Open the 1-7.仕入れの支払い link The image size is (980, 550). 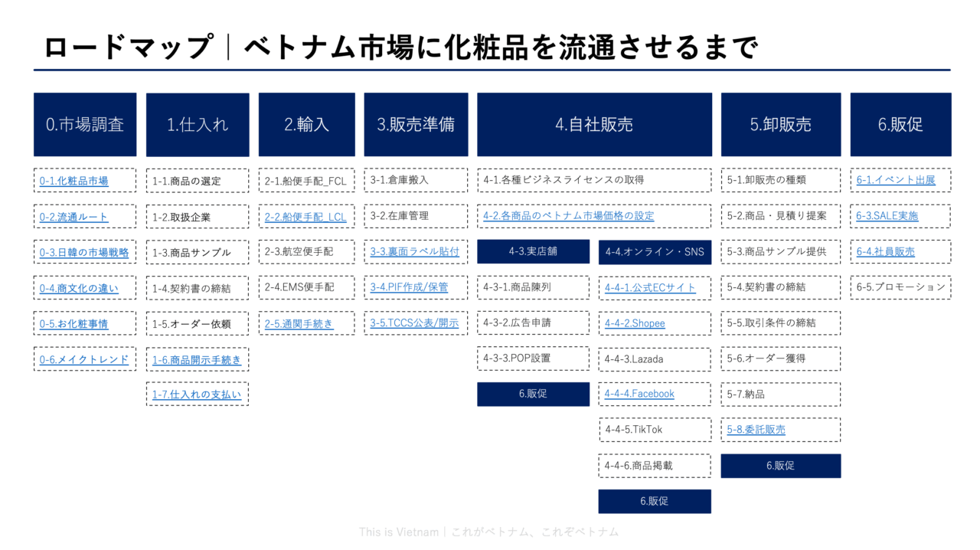click(197, 394)
